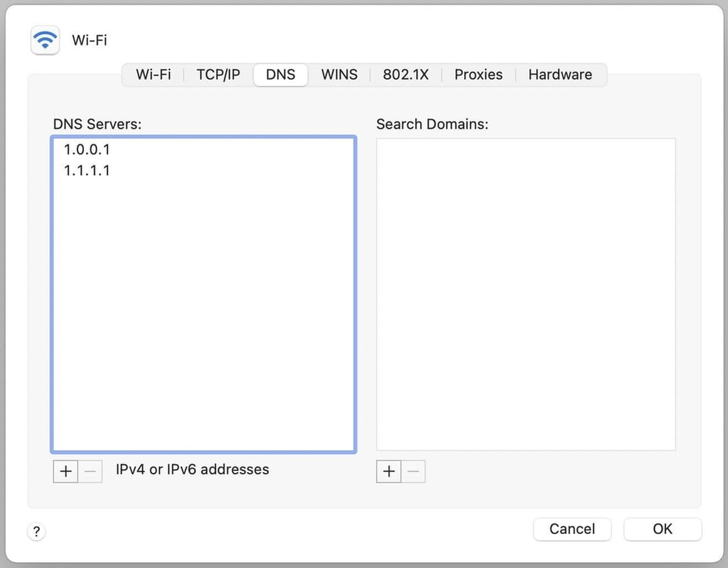The height and width of the screenshot is (568, 728).
Task: Switch to the WINS tab
Action: click(339, 75)
